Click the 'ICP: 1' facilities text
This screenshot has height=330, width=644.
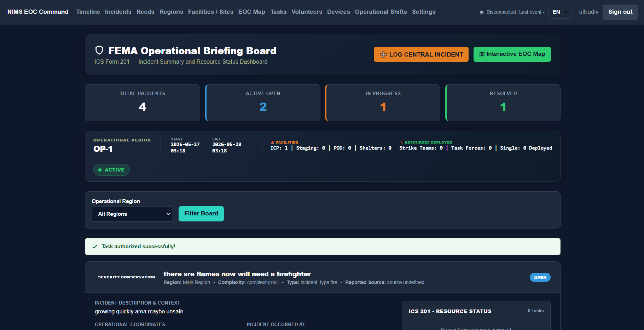[x=279, y=148]
